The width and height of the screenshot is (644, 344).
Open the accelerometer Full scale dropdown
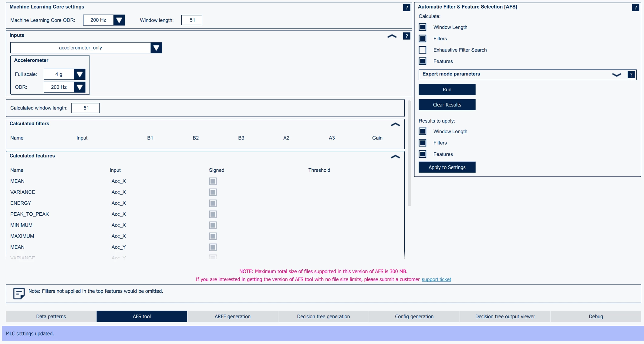click(x=79, y=74)
